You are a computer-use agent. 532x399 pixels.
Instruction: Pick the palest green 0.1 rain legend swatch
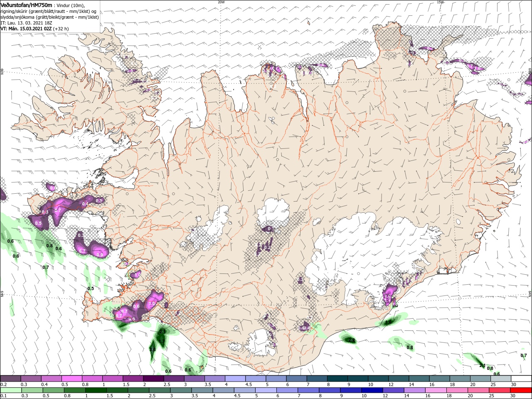point(11,391)
